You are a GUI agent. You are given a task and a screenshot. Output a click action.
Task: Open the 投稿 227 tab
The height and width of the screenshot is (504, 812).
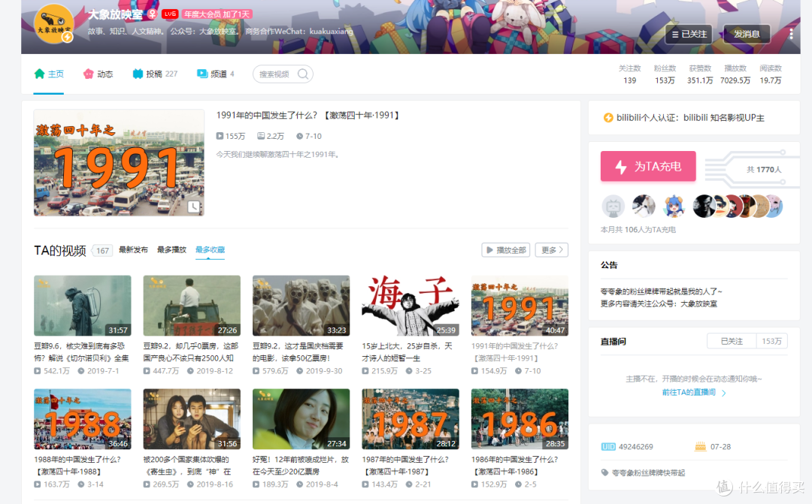[155, 74]
